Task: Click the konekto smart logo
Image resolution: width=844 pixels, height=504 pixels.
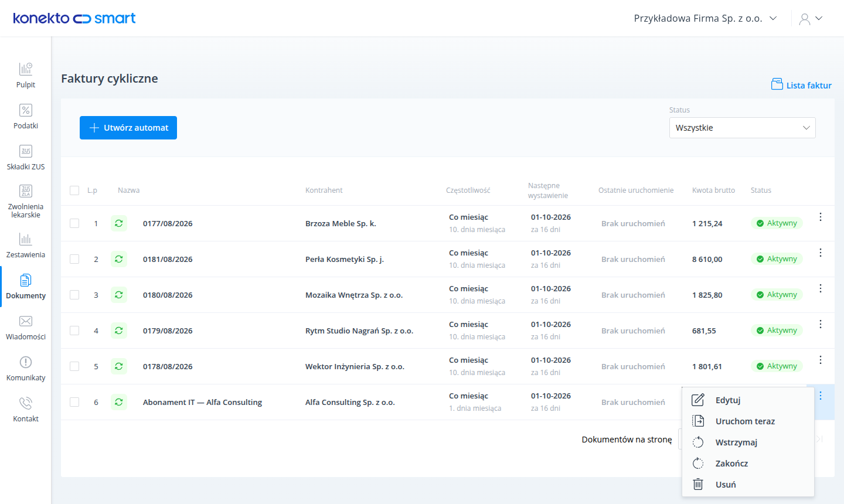Action: 74,18
